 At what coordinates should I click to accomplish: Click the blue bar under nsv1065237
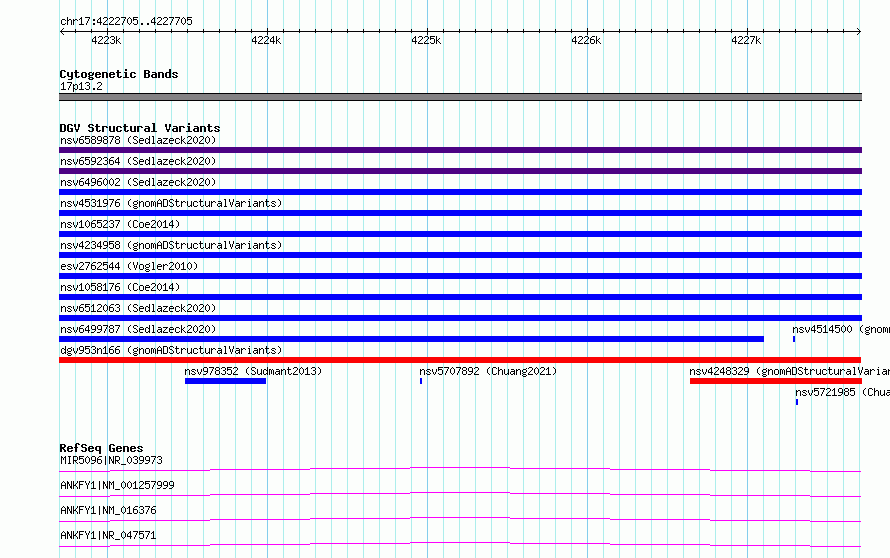[x=460, y=234]
